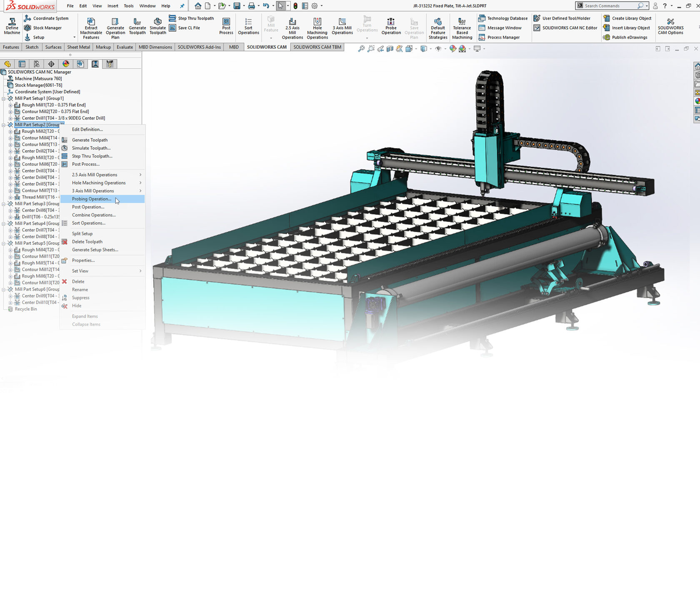The image size is (700, 592).
Task: Click Publish eDrawings
Action: pyautogui.click(x=625, y=37)
